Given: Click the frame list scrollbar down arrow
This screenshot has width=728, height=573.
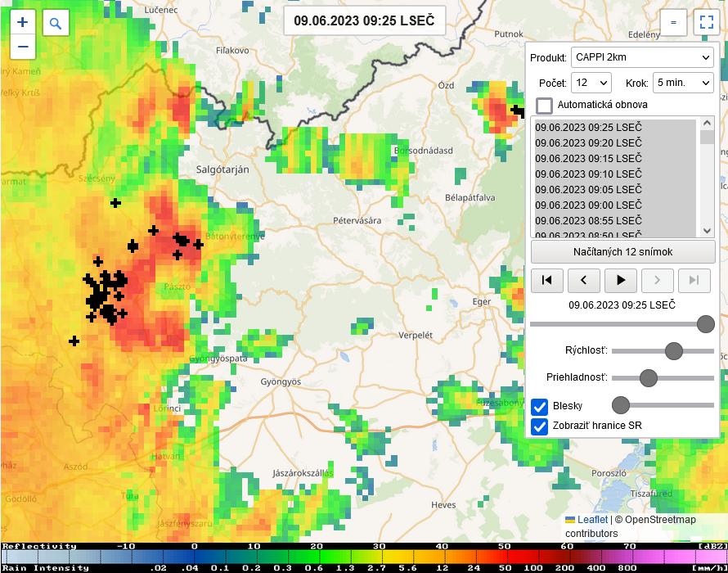Looking at the screenshot, I should pos(707,232).
